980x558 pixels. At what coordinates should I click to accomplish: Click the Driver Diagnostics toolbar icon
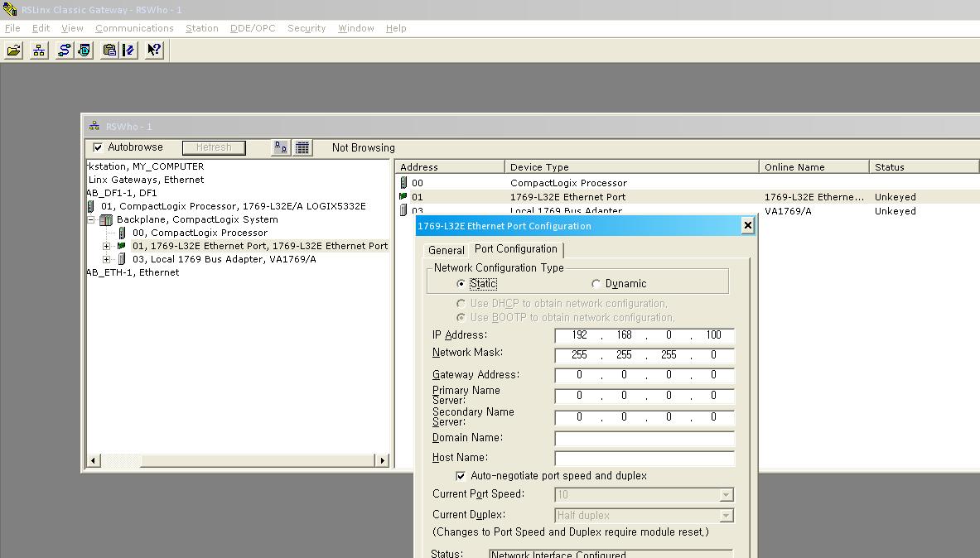tap(84, 50)
